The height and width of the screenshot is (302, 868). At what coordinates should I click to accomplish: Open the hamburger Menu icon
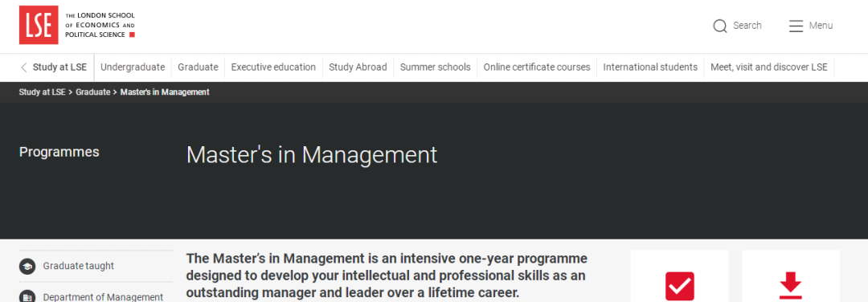[x=796, y=26]
